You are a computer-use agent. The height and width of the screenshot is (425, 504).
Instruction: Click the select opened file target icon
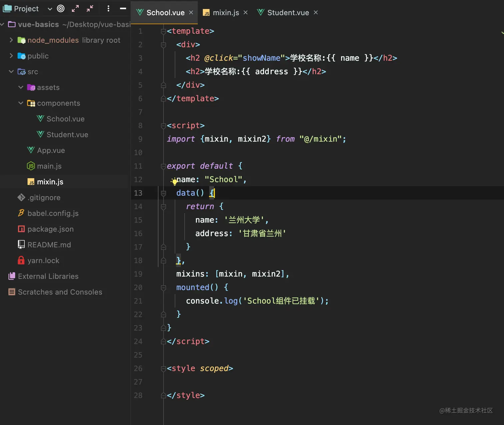click(x=61, y=9)
